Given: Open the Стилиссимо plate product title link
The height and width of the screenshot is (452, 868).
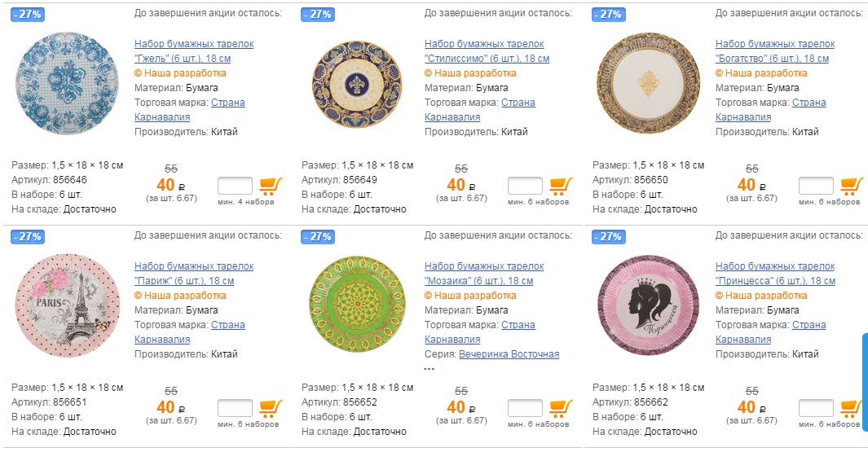Looking at the screenshot, I should point(487,51).
